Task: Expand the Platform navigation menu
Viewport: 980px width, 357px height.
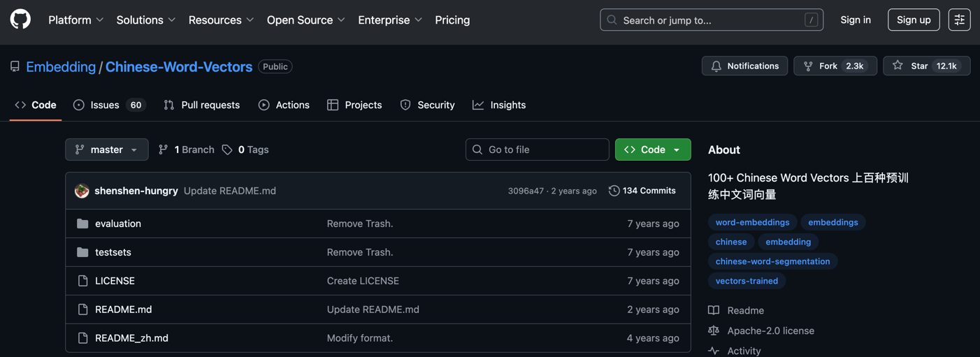Action: [75, 20]
